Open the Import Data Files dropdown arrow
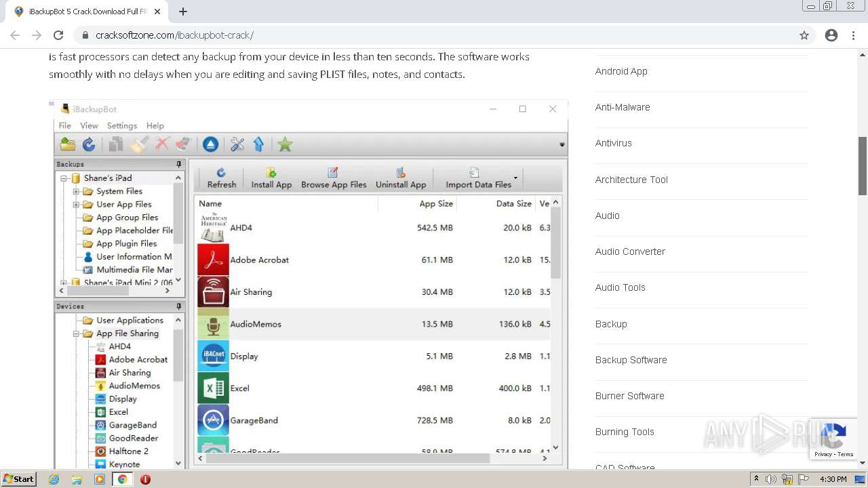The height and width of the screenshot is (488, 868). click(515, 178)
